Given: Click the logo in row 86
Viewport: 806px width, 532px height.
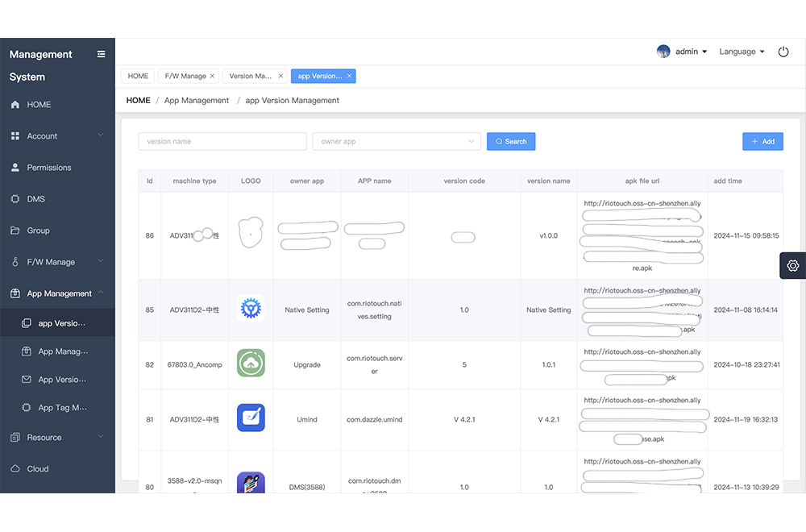Looking at the screenshot, I should [251, 232].
